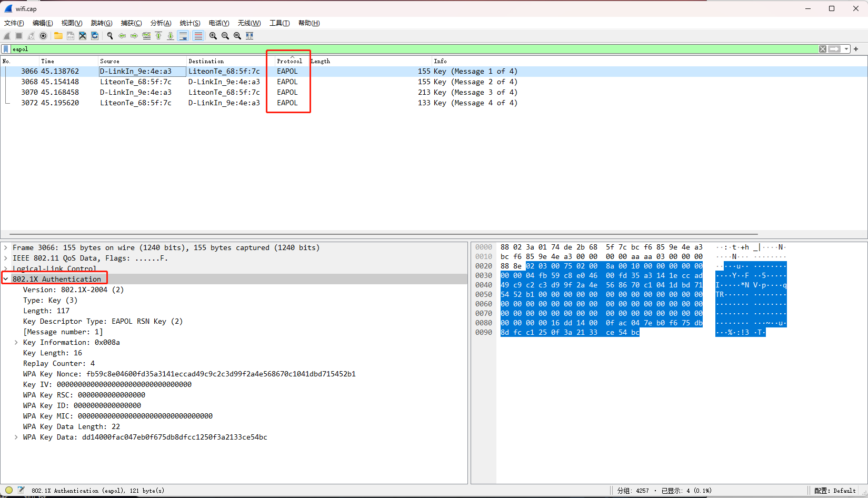The image size is (868, 498).
Task: Start capturing packets with shark fin icon
Action: click(7, 36)
